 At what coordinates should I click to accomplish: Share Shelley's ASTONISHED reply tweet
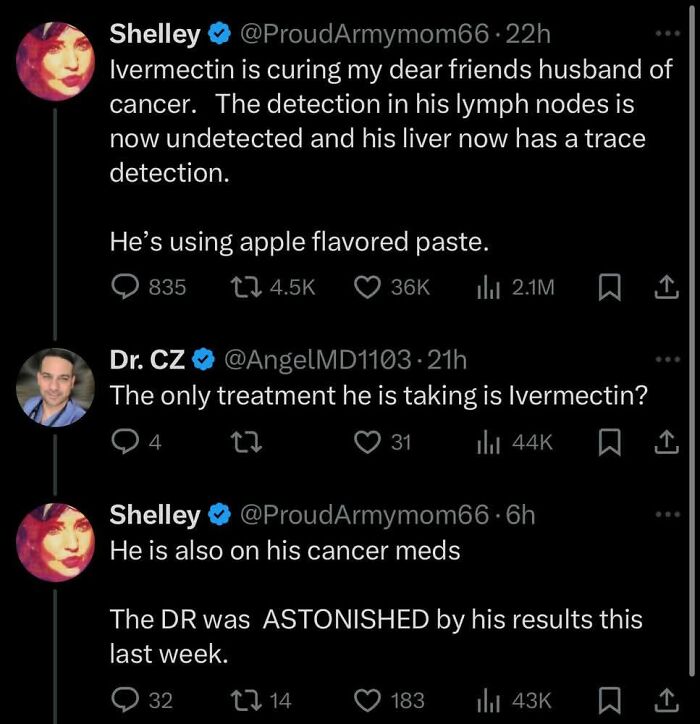(664, 700)
